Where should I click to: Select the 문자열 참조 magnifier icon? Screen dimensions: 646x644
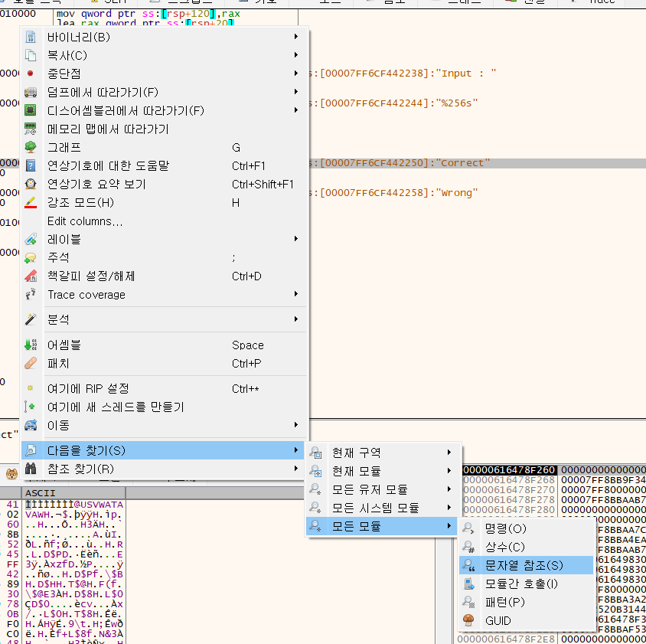468,564
